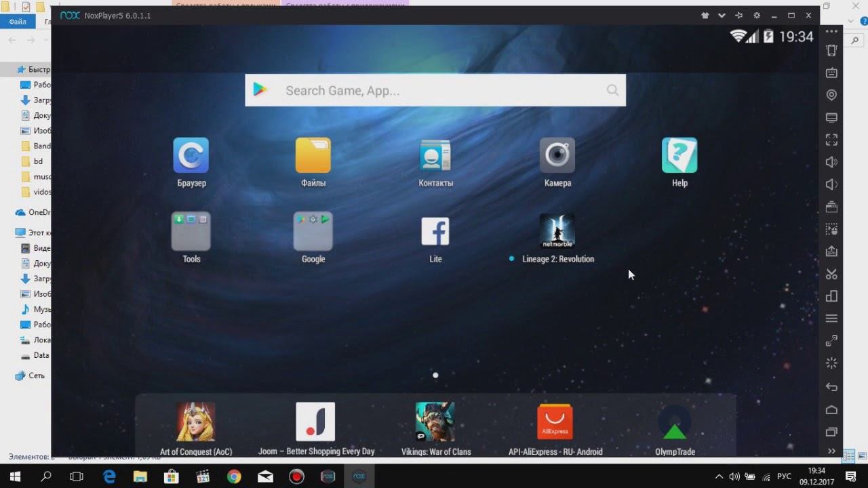Select the home screen page indicator dot

[x=435, y=375]
